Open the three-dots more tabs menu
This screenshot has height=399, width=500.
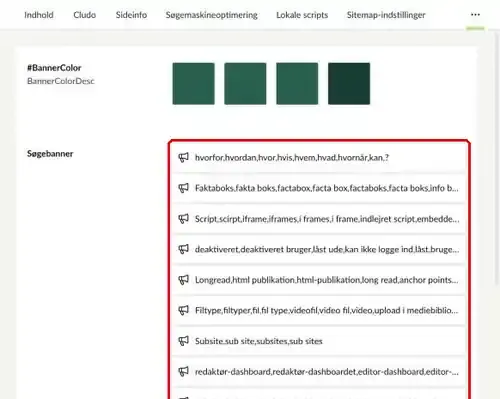475,15
